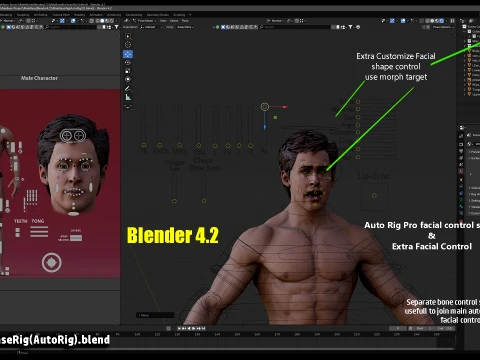Open the View menu in viewport header
This screenshot has height=360, width=480.
(163, 21)
